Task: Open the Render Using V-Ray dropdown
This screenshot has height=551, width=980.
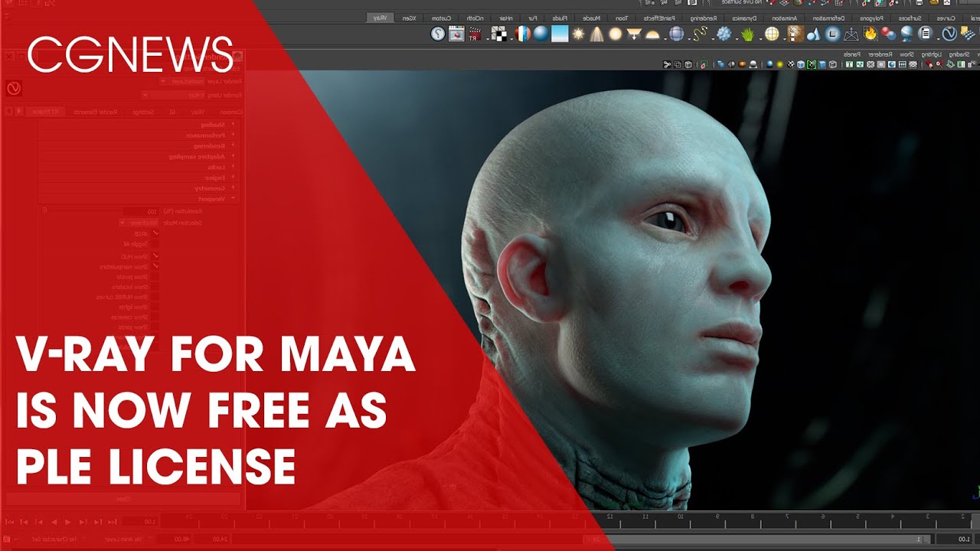Action: coord(173,95)
